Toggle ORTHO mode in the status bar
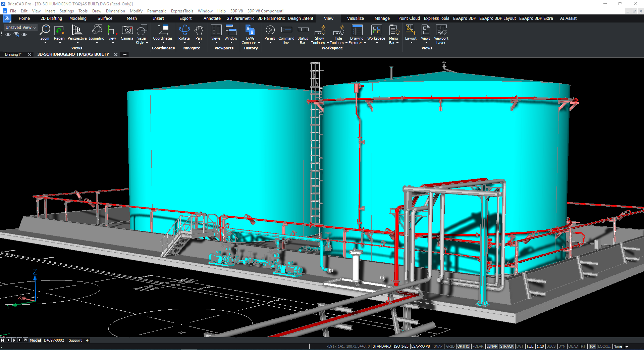The height and width of the screenshot is (350, 644). point(463,346)
